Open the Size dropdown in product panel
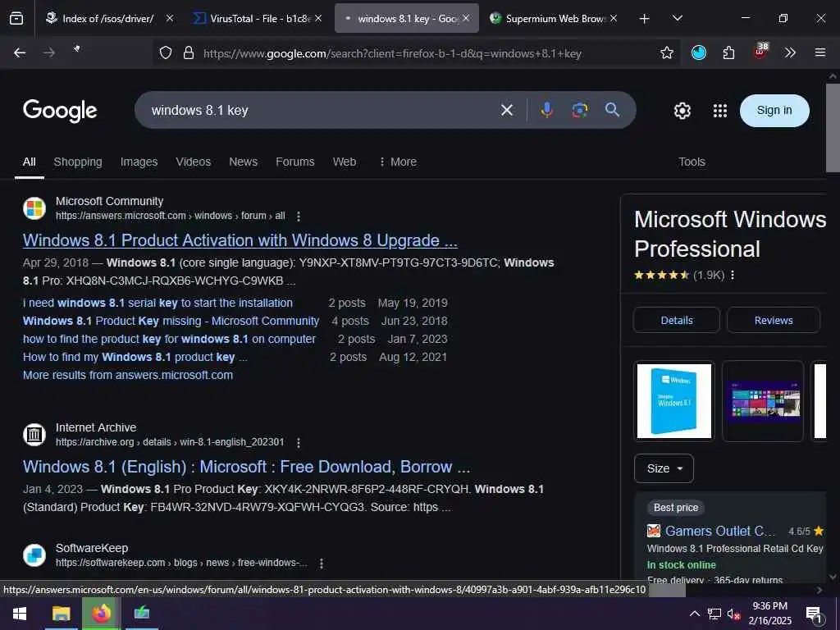Screen dimensions: 840x630 pyautogui.click(x=664, y=468)
